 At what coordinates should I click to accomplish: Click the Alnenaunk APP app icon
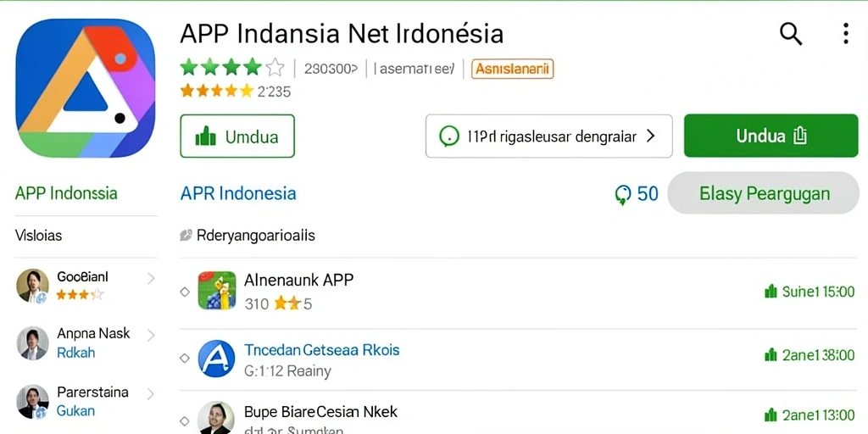[x=217, y=291]
